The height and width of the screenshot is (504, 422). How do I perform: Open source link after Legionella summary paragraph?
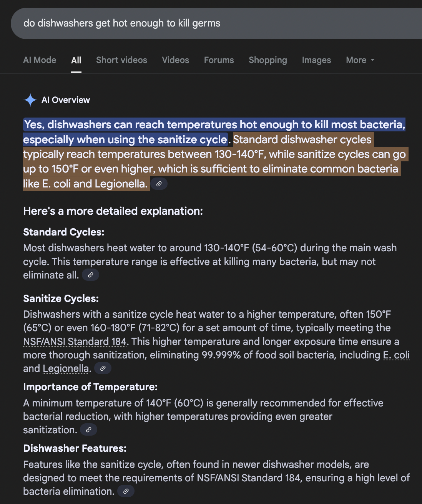[x=159, y=184]
